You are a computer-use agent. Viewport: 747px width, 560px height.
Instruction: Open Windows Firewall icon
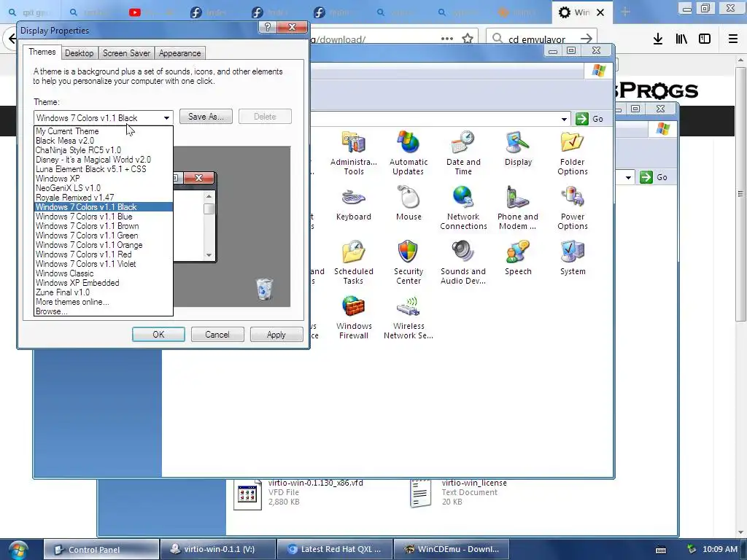pos(354,318)
